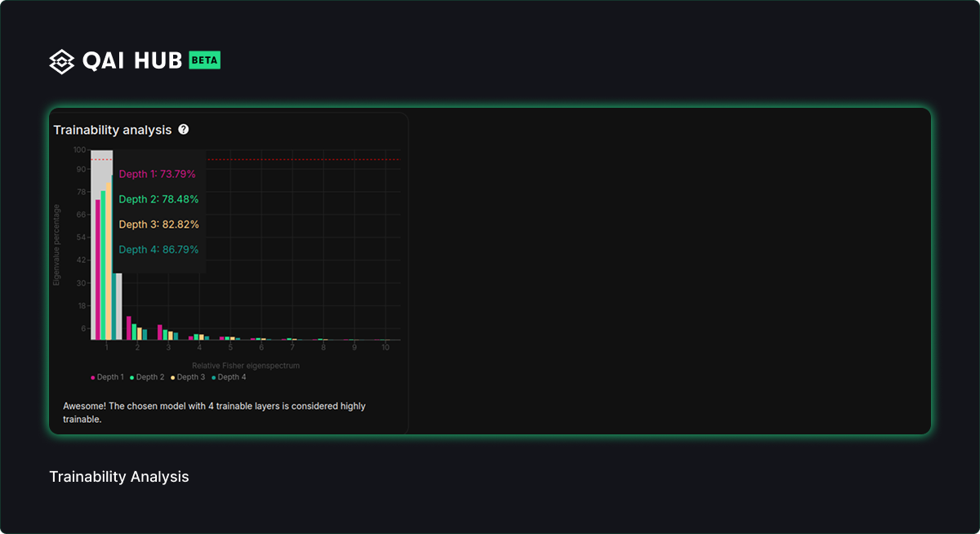
Task: Click the yellow Depth 3 legend dot
Action: point(173,378)
